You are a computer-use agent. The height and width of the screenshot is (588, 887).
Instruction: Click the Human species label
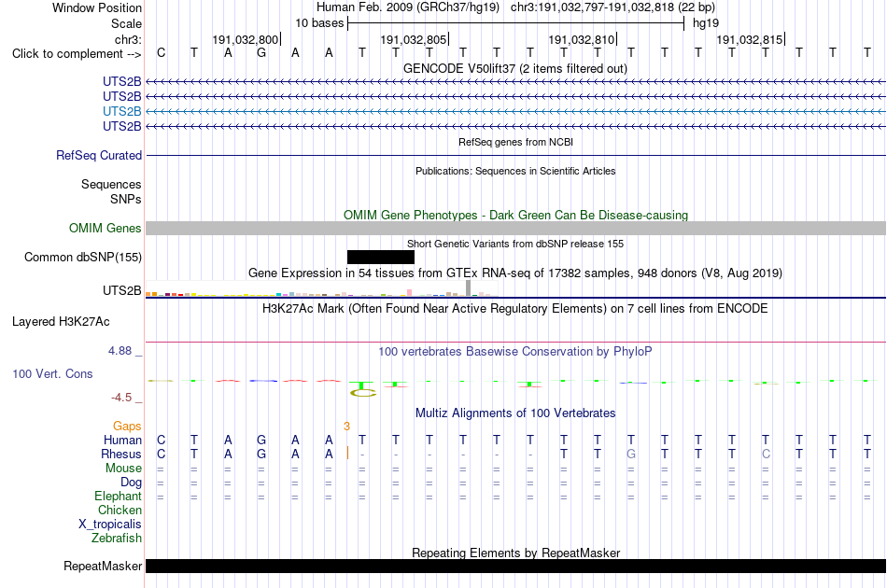[x=122, y=440]
